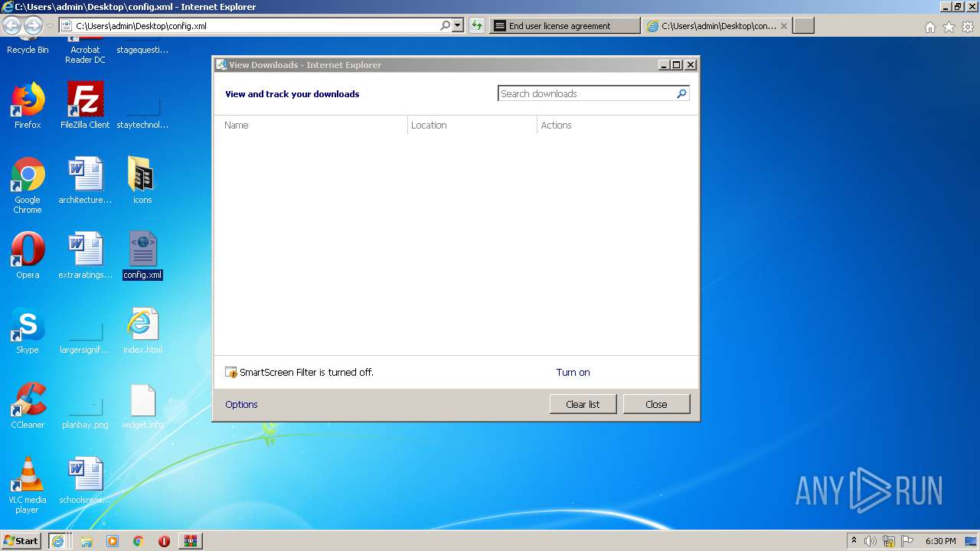Select index.html file on desktop
The image size is (980, 551).
pos(142,331)
